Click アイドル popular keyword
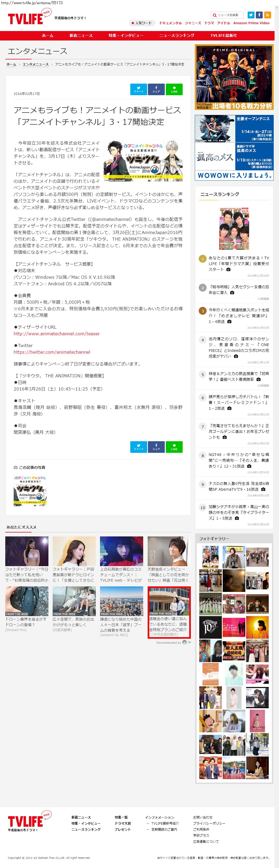Viewport: 279px width, 868px height. point(223,23)
